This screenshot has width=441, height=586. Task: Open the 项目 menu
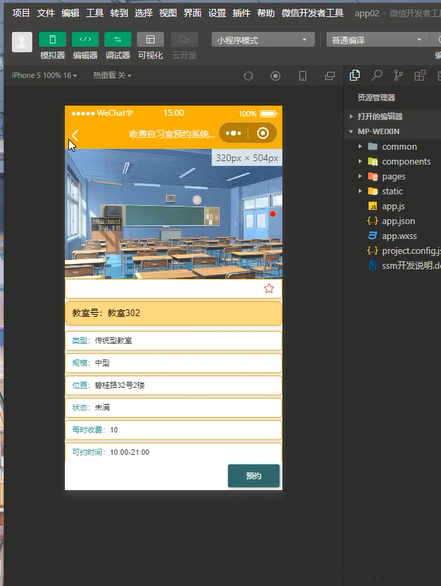pos(21,13)
